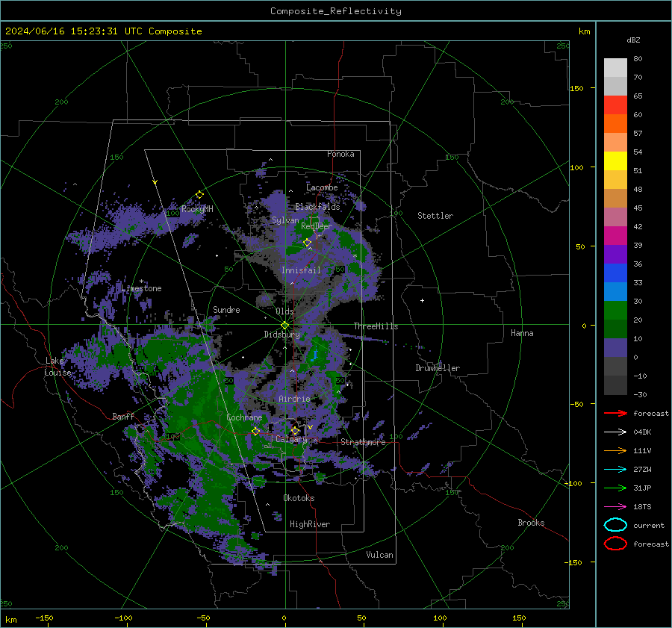This screenshot has width=672, height=628.
Task: Select the light grey 70-80 dBZ swatch
Action: pyautogui.click(x=615, y=68)
